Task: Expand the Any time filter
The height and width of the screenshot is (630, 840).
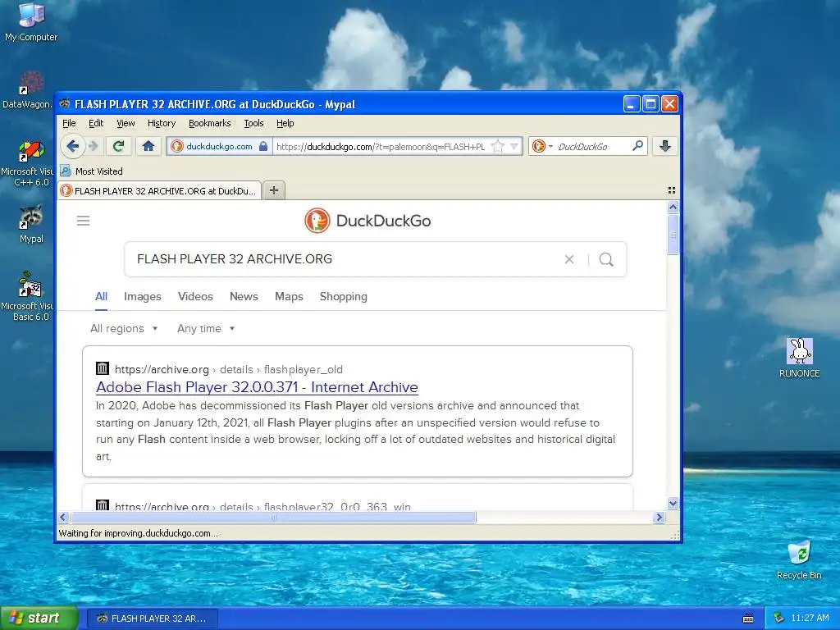Action: point(206,328)
